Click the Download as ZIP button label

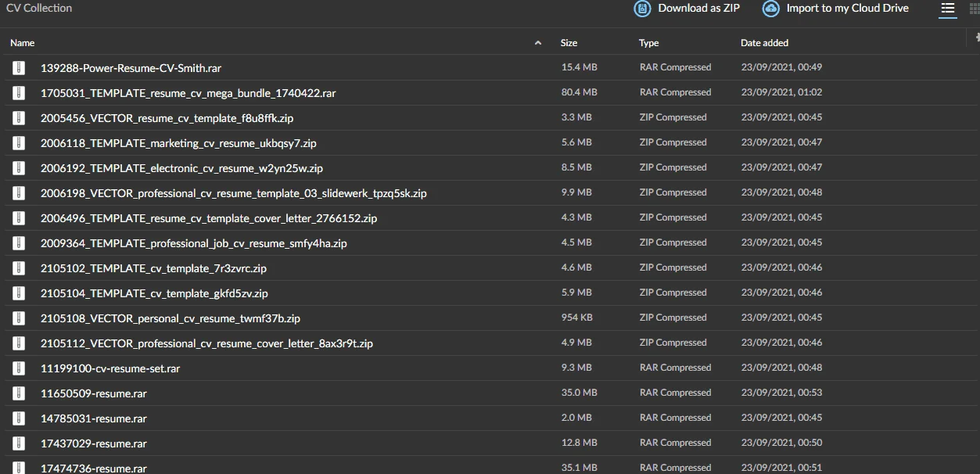(x=698, y=8)
